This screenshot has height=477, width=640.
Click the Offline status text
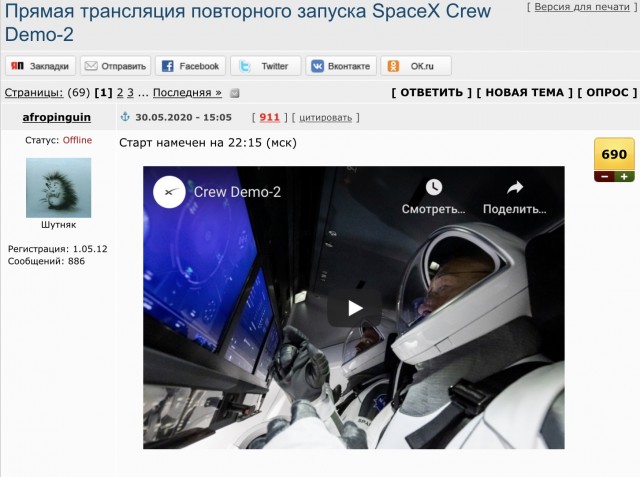click(77, 140)
